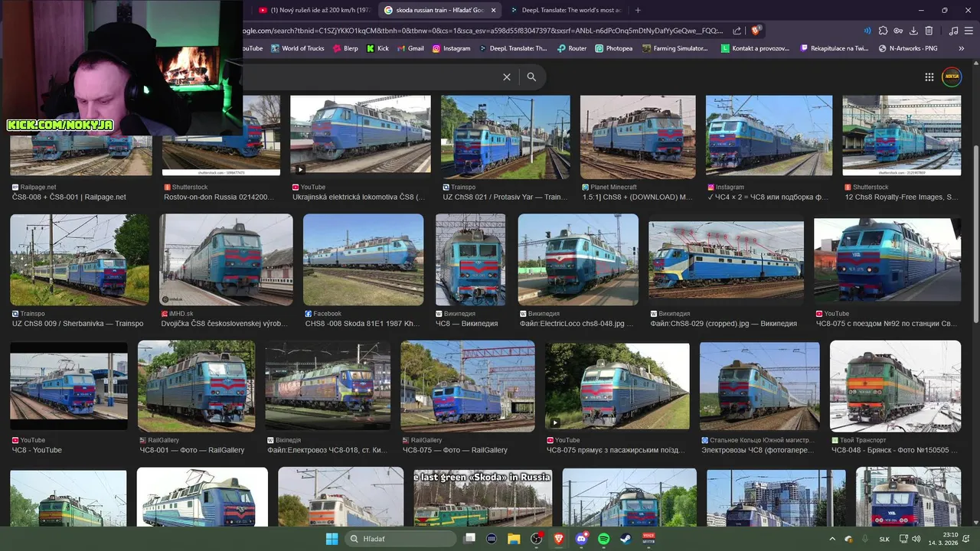Click the music note toolbar icon
The image size is (980, 551).
[x=953, y=31]
